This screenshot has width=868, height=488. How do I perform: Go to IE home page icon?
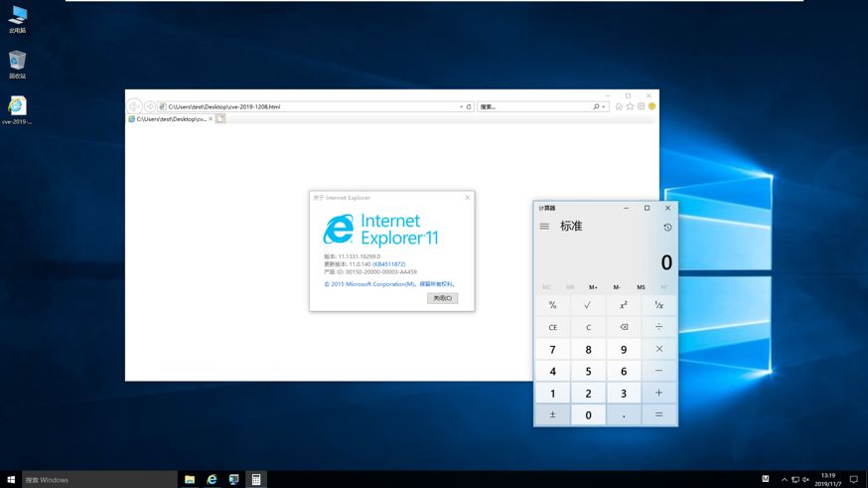(x=619, y=106)
